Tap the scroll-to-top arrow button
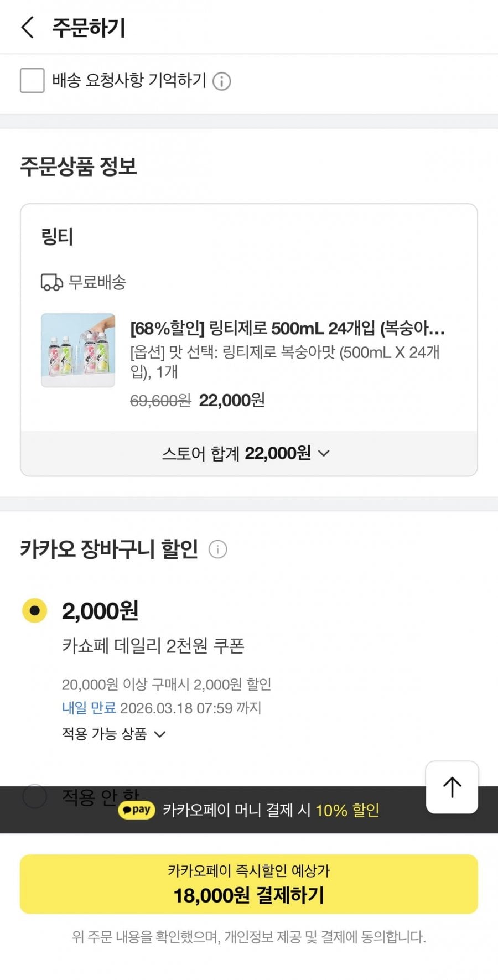Screen dimensions: 498x980 click(452, 787)
